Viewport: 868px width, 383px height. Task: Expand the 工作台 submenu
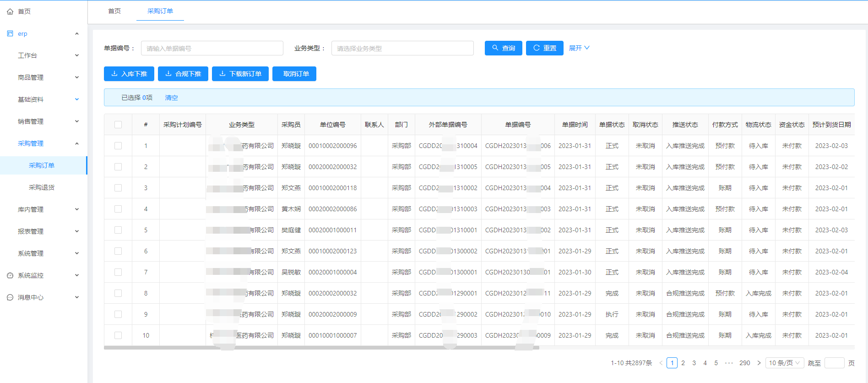tap(77, 55)
